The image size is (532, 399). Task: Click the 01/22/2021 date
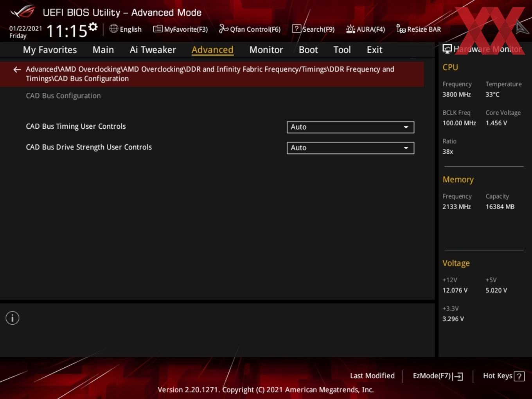[25, 29]
